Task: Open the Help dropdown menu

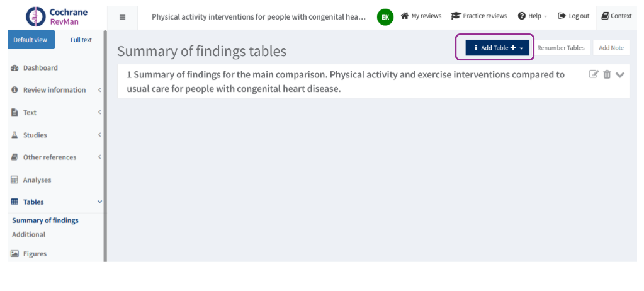Action: tap(533, 16)
